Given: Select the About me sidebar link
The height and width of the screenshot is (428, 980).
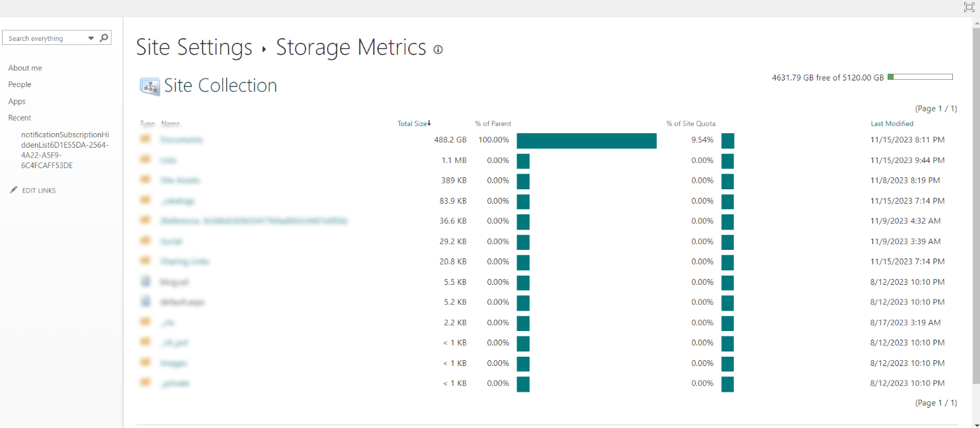Looking at the screenshot, I should 24,67.
